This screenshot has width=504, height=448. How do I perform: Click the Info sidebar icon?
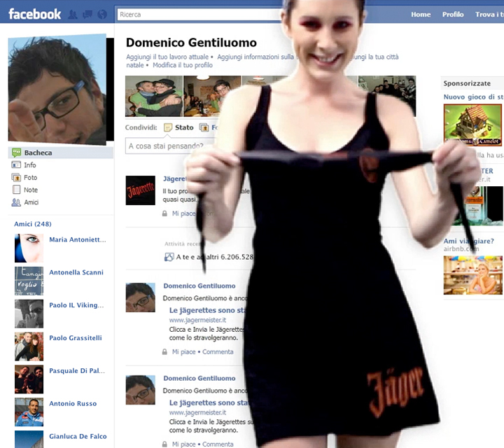point(16,165)
